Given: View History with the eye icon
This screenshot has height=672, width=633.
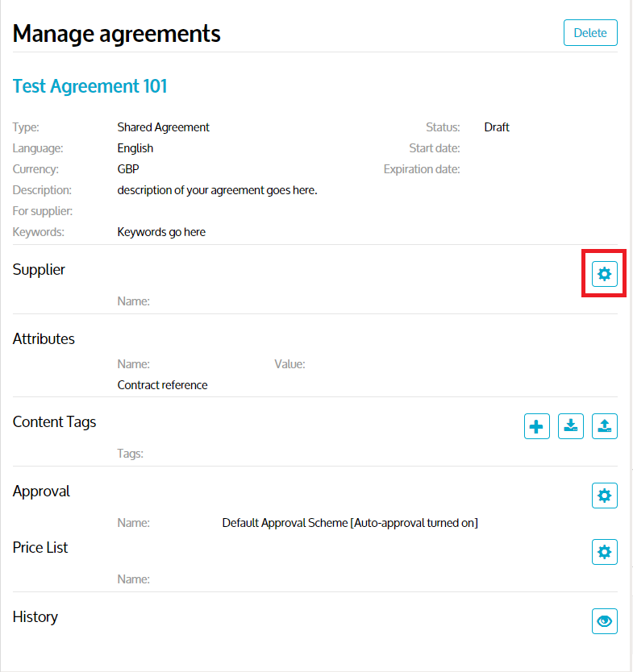Looking at the screenshot, I should pos(604,621).
